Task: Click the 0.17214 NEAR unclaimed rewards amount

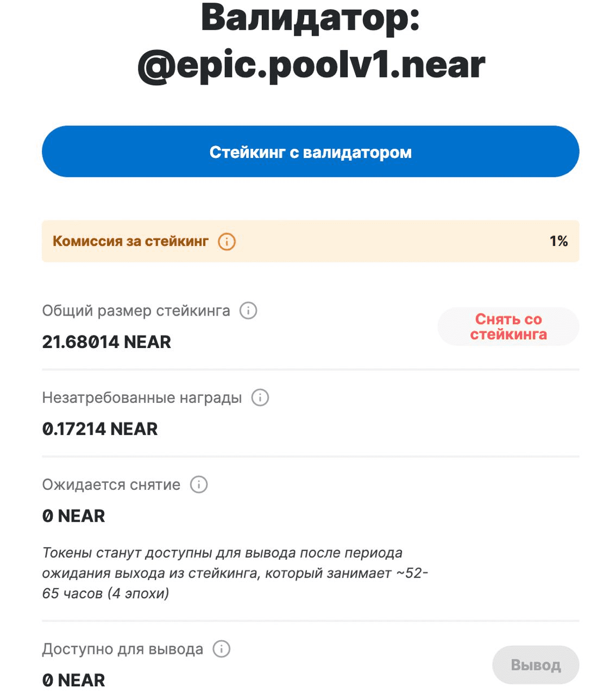Action: point(100,429)
